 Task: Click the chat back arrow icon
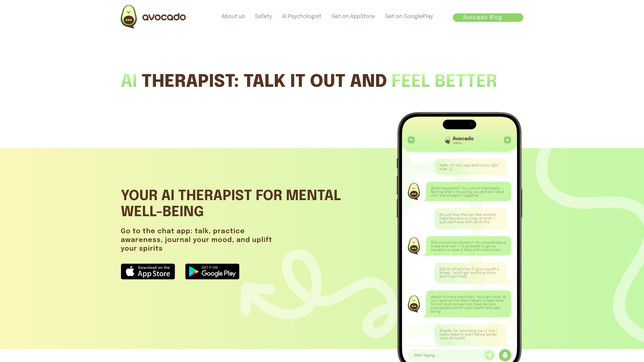click(411, 140)
